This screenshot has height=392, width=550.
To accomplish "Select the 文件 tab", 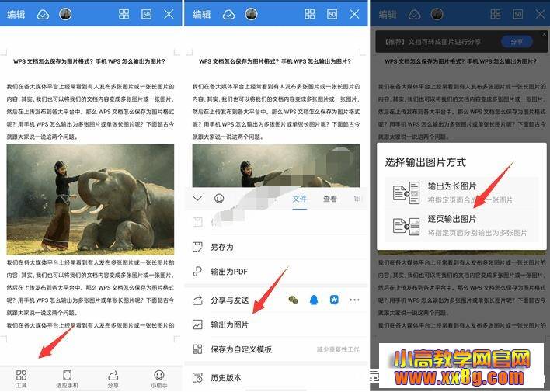I will coord(300,199).
